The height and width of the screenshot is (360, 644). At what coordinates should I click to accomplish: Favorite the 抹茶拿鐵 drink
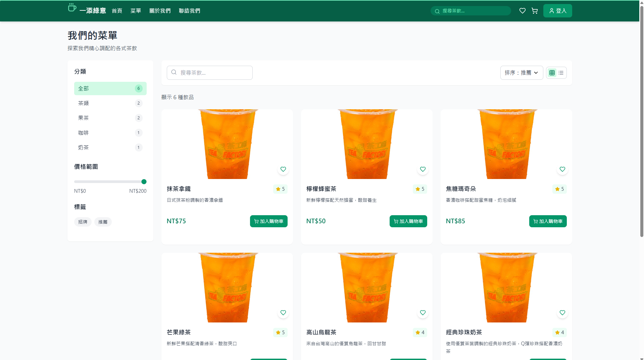click(x=283, y=169)
